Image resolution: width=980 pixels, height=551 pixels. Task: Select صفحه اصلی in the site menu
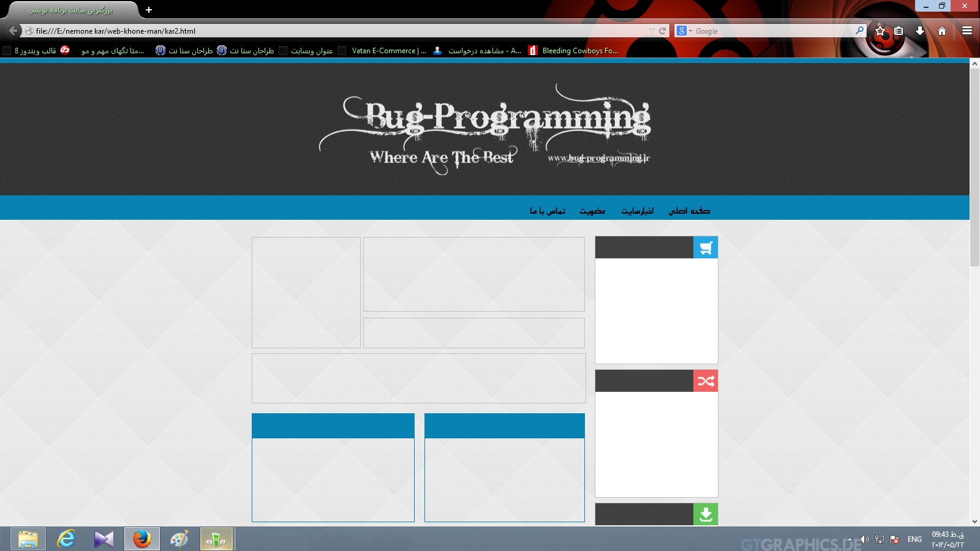click(689, 211)
